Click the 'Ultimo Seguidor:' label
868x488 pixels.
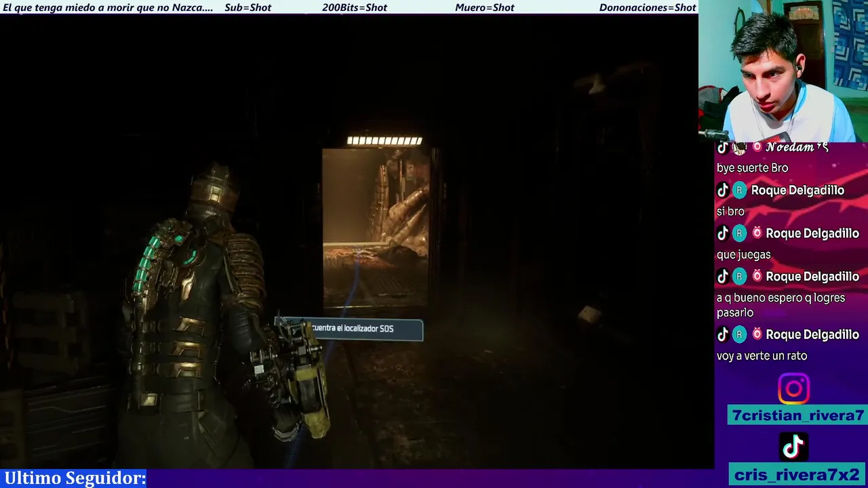[x=75, y=478]
